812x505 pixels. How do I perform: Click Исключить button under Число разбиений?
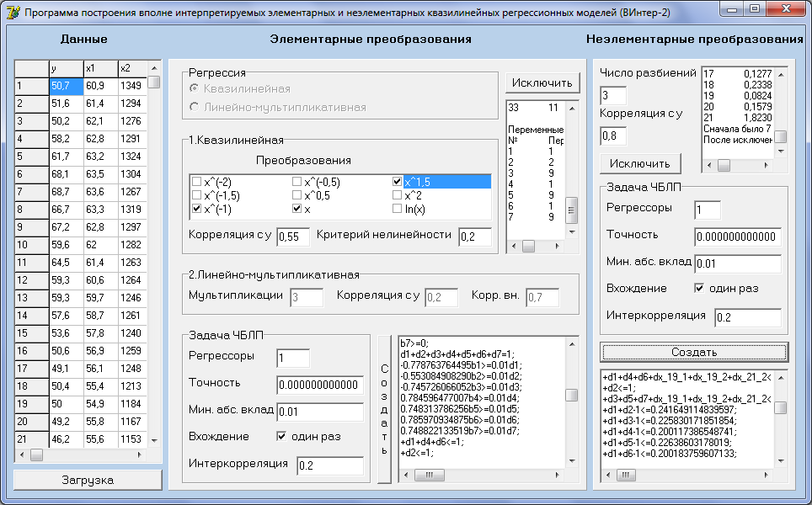click(640, 163)
